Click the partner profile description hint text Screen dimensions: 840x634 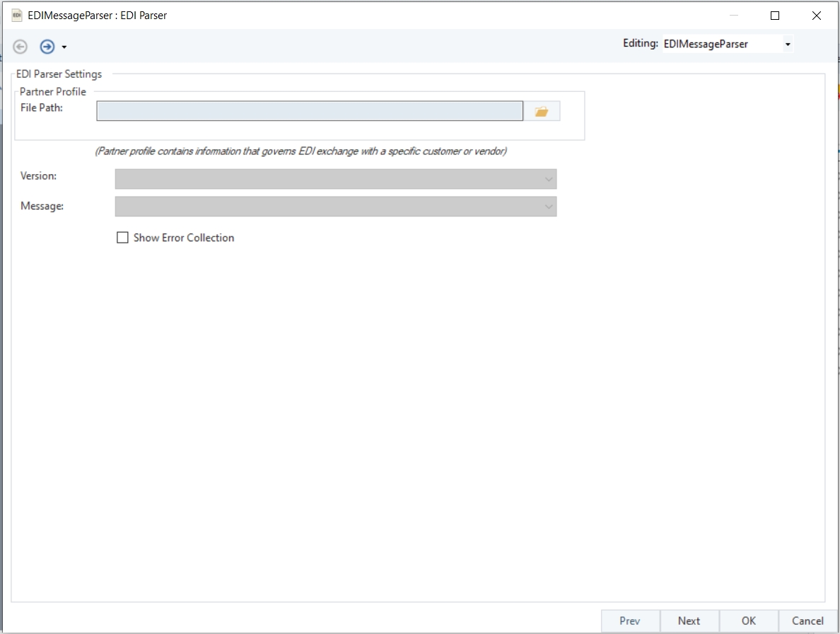pyautogui.click(x=301, y=151)
